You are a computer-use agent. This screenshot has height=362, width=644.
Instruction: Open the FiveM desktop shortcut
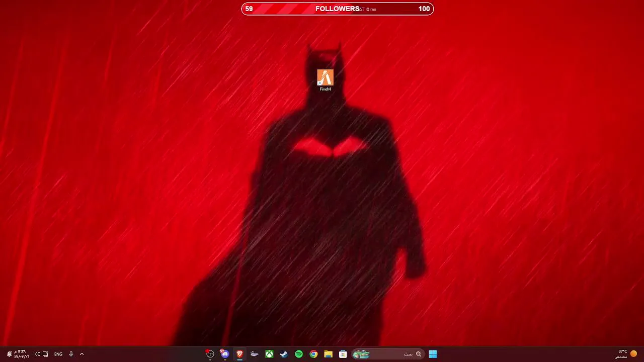tap(325, 80)
